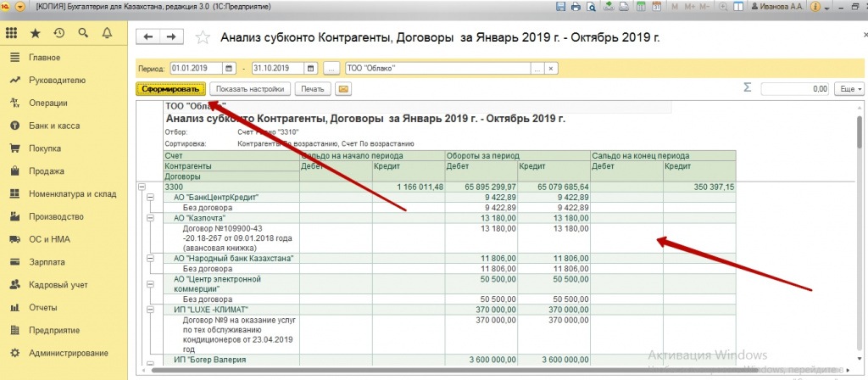Open the calculator icon in title bar
The image size is (868, 380).
tap(641, 7)
